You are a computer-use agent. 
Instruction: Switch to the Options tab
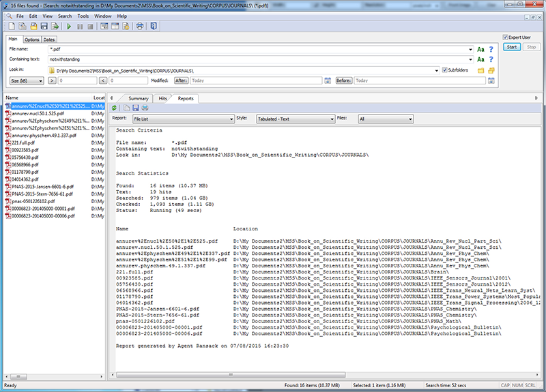click(32, 40)
